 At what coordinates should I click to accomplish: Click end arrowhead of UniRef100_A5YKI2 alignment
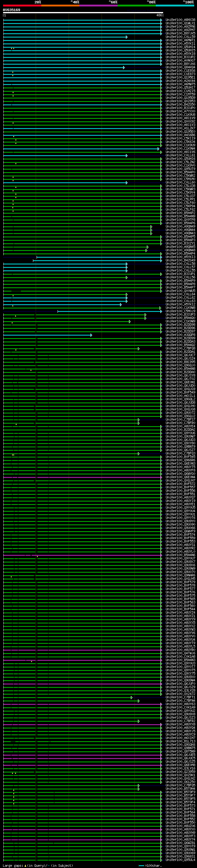point(121,305)
